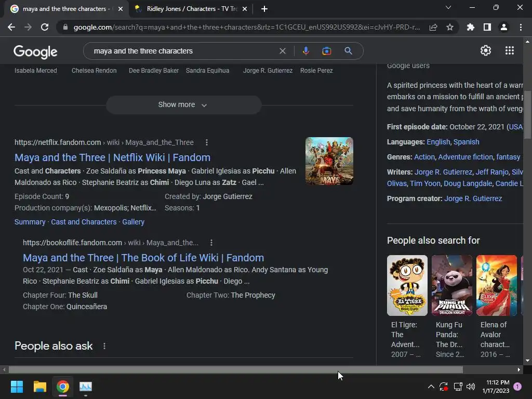Open Program creator Jorge R. Gutierrez link
This screenshot has height=399, width=532.
tap(473, 198)
